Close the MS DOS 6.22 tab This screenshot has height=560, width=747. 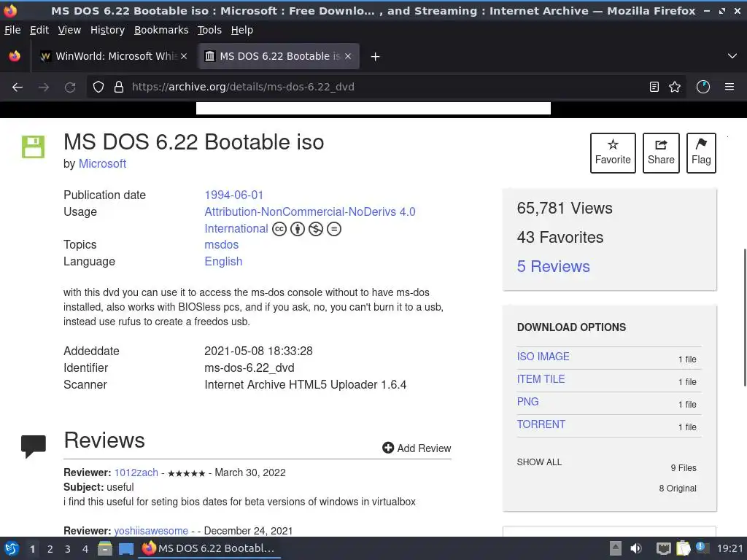click(348, 56)
